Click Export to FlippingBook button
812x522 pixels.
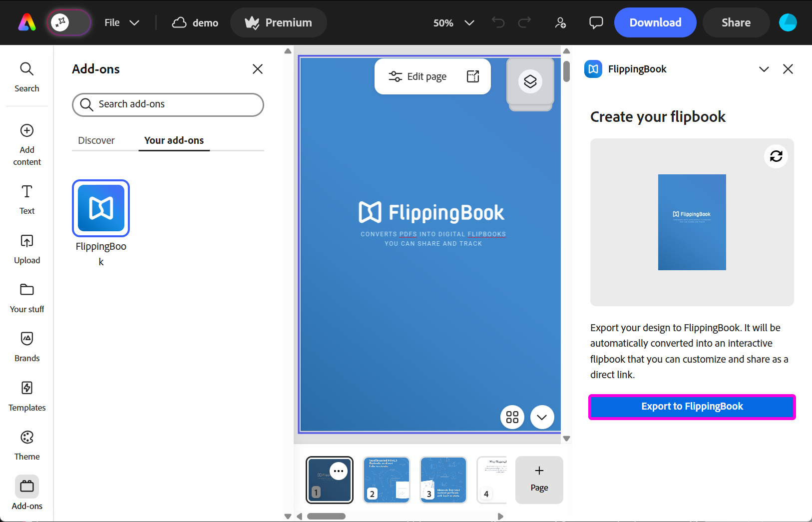pyautogui.click(x=692, y=407)
